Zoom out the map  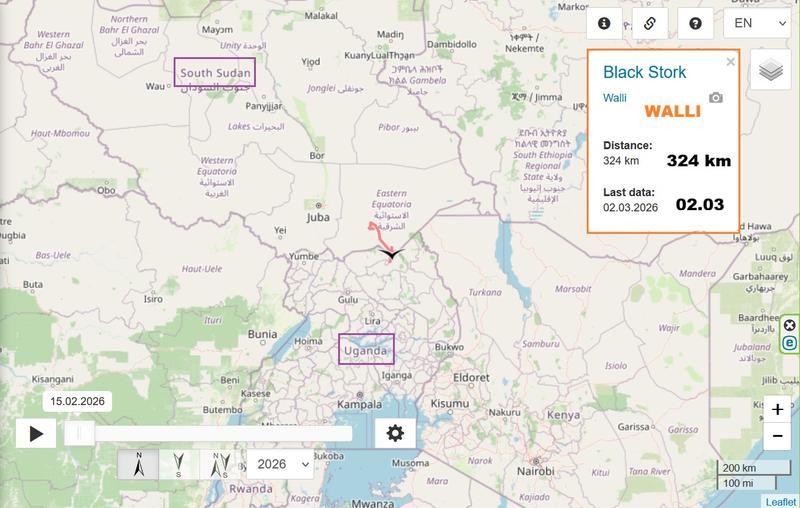point(777,436)
